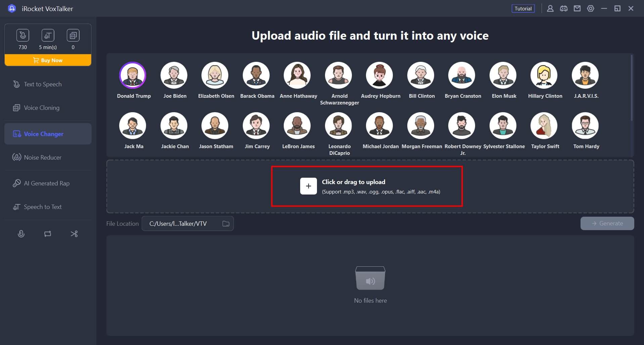The width and height of the screenshot is (644, 345).
Task: Click the plus icon to upload audio
Action: 308,186
